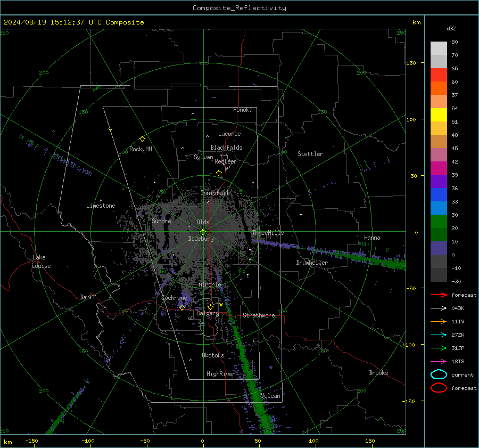Image resolution: width=479 pixels, height=448 pixels.
Task: Click the yellow diamond marker above Calgary
Action: pos(210,307)
